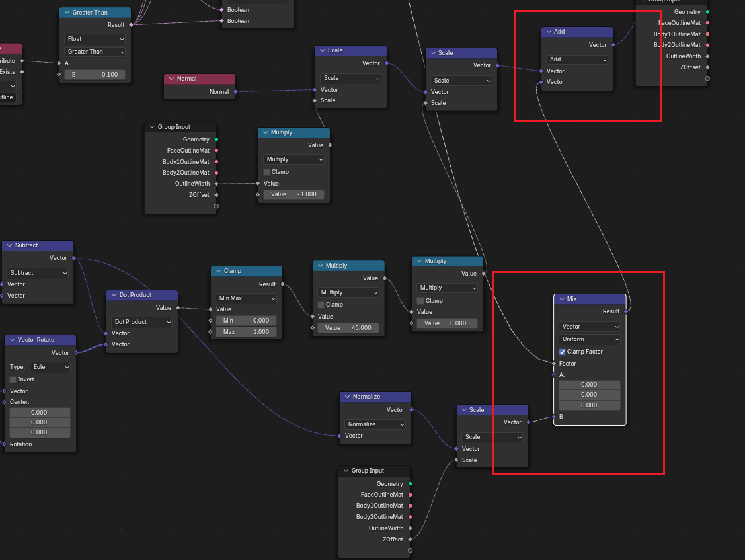The image size is (745, 560).
Task: Enable Invert in the Vector Rotate node
Action: pos(13,380)
